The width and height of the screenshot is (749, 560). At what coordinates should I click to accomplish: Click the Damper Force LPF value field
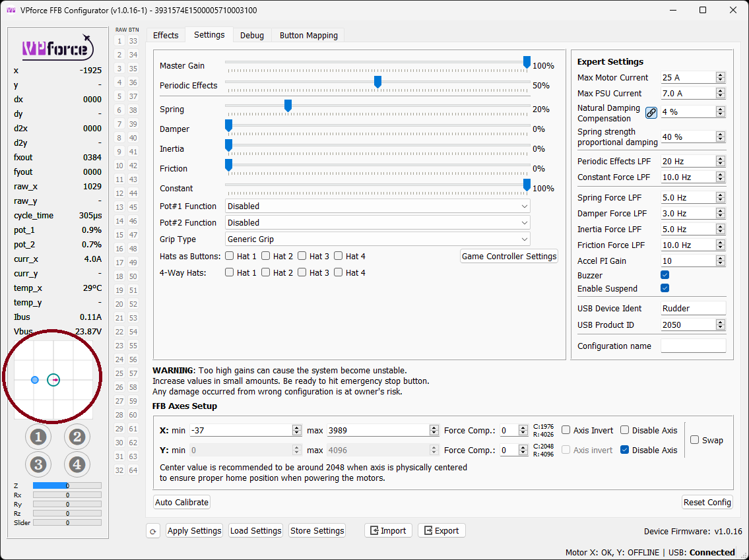tap(689, 214)
